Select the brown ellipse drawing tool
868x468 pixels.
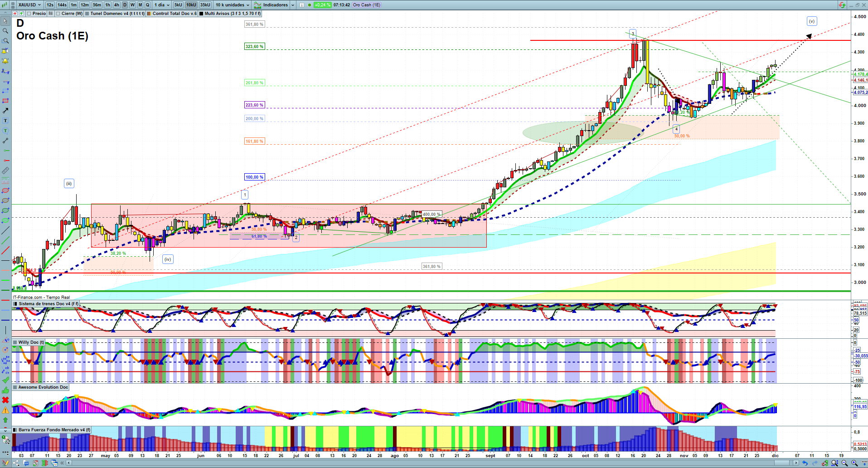5,200
